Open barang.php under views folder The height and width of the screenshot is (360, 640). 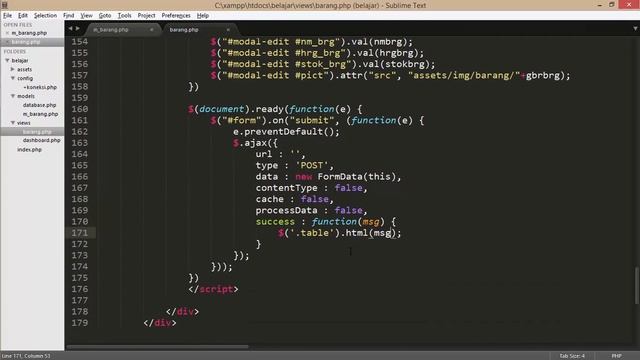(x=37, y=132)
